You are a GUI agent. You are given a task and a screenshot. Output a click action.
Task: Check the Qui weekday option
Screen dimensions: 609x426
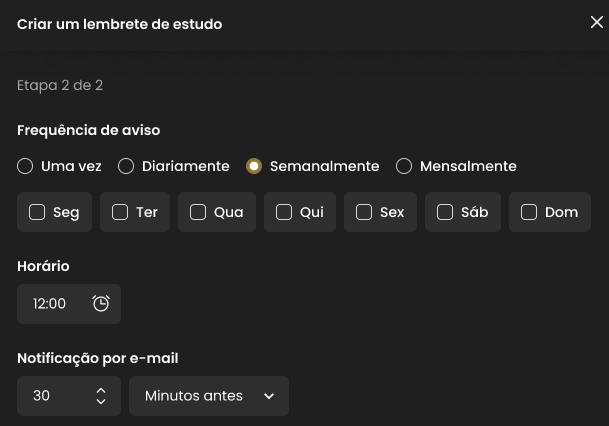click(x=284, y=212)
